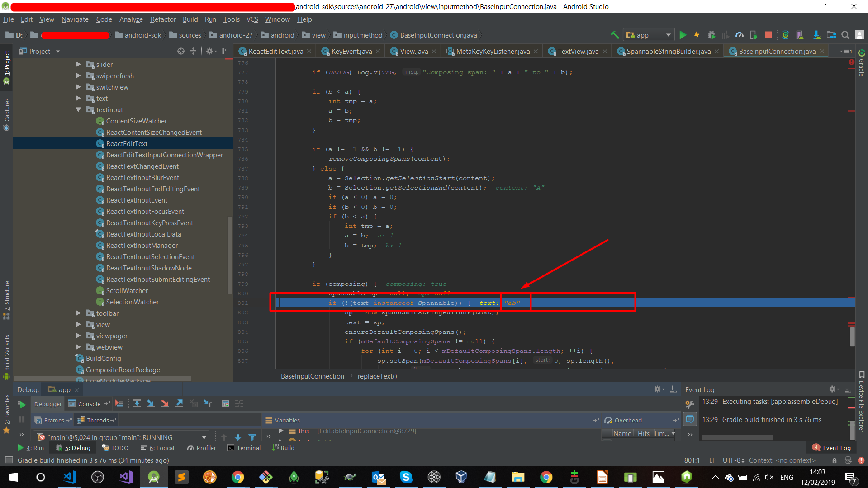This screenshot has width=868, height=488.
Task: Toggle Structure side panel button
Action: coord(6,301)
